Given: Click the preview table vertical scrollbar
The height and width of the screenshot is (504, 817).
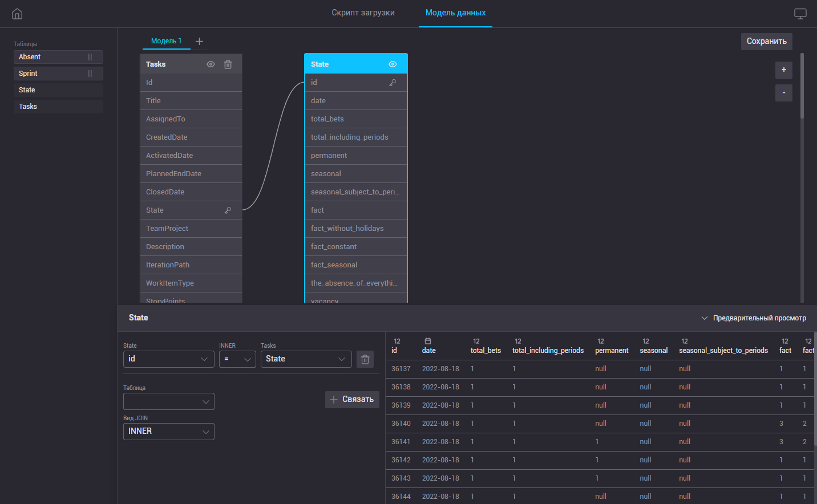Looking at the screenshot, I should (x=815, y=388).
